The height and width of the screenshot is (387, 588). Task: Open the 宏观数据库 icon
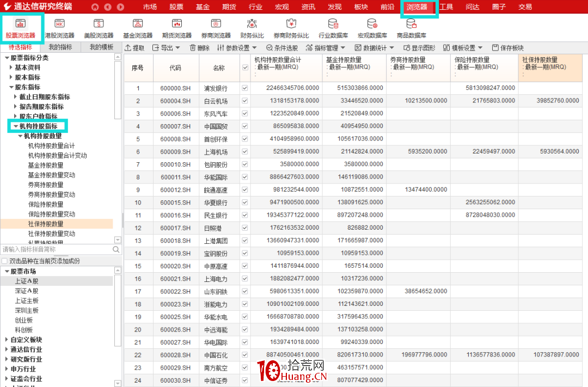[372, 28]
